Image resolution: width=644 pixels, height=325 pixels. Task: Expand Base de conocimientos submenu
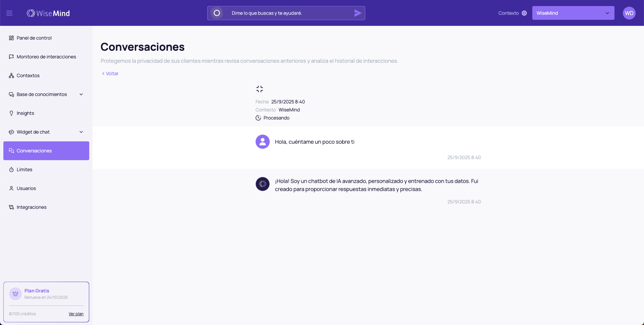click(x=81, y=94)
